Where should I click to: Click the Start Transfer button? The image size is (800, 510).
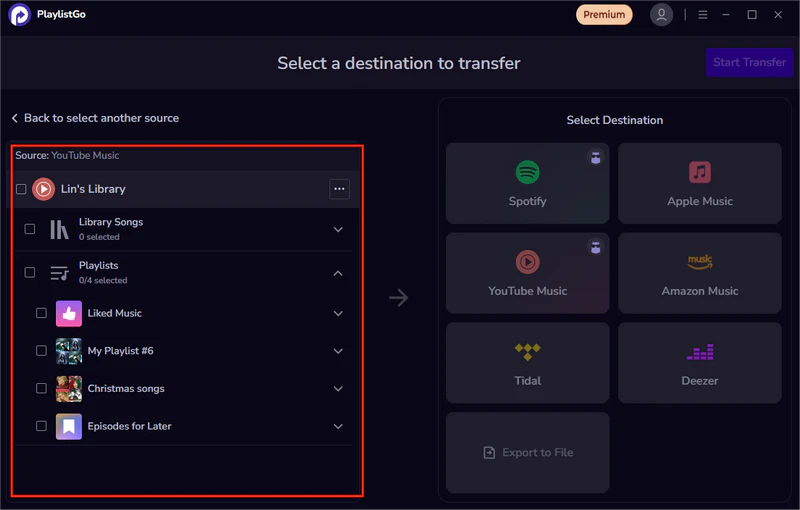click(749, 62)
